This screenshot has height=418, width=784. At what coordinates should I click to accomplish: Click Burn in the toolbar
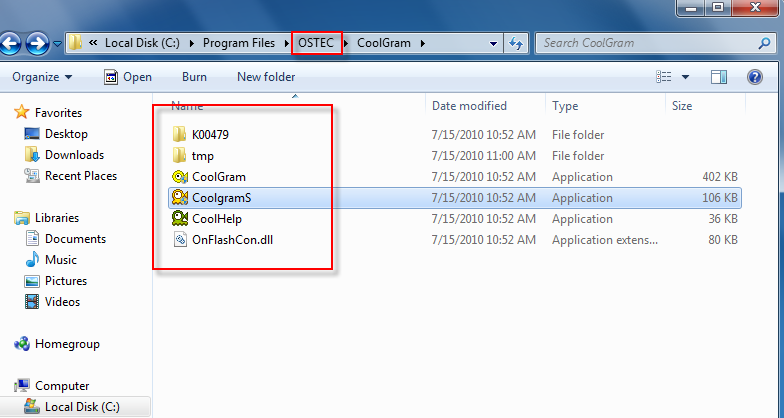pos(194,77)
